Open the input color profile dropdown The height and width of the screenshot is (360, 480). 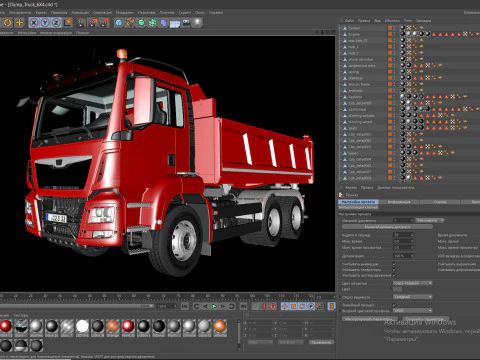(413, 310)
